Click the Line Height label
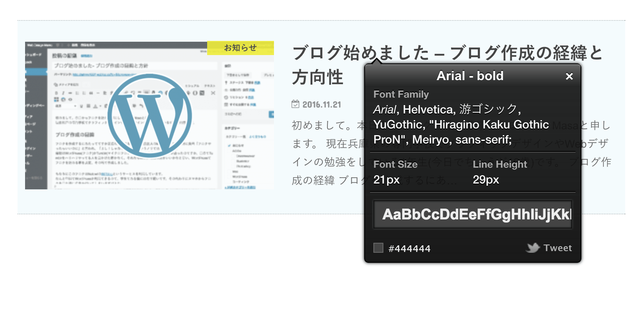Image resolution: width=644 pixels, height=312 pixels. (x=500, y=164)
